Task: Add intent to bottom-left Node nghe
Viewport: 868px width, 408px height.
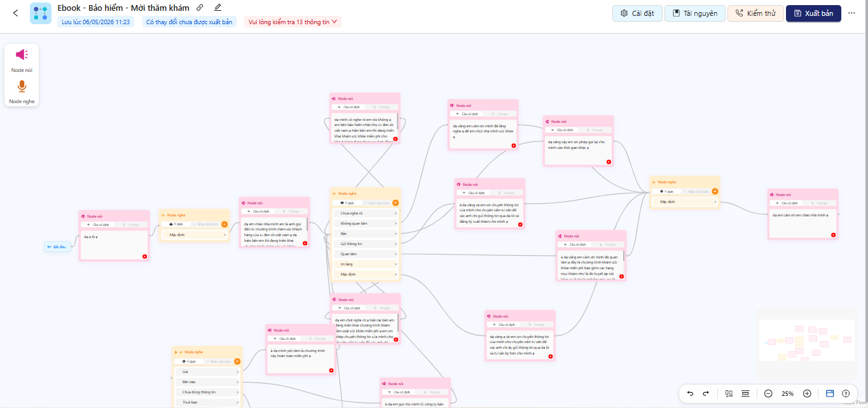Action: tap(237, 362)
